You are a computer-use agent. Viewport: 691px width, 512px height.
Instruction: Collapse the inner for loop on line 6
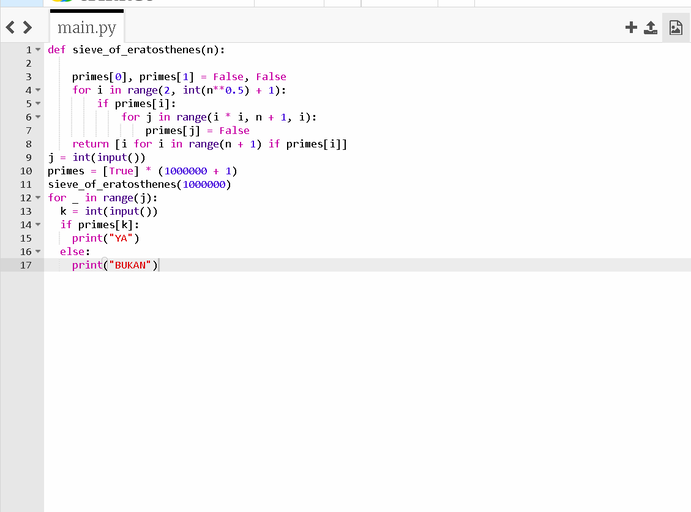tap(38, 117)
